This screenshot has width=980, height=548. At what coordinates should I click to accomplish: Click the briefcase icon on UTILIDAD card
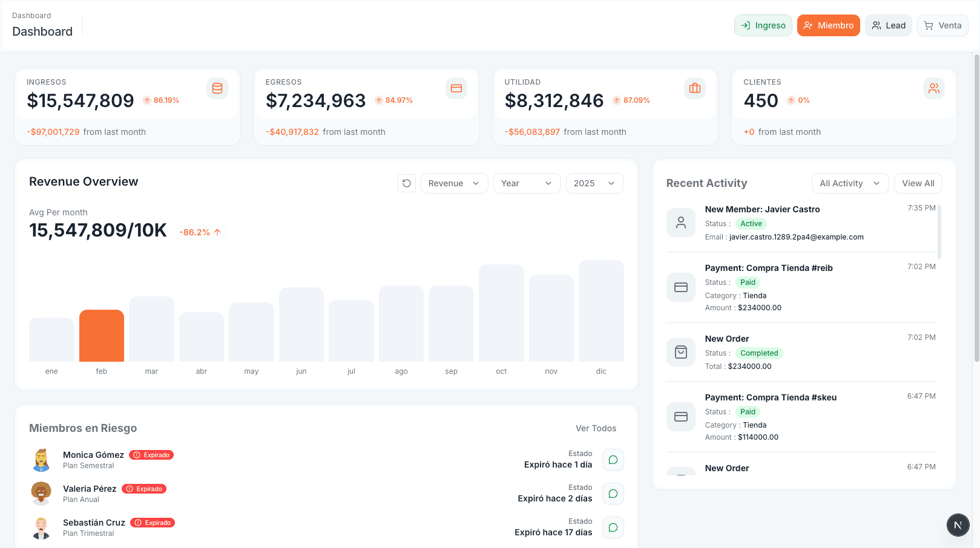click(x=694, y=88)
